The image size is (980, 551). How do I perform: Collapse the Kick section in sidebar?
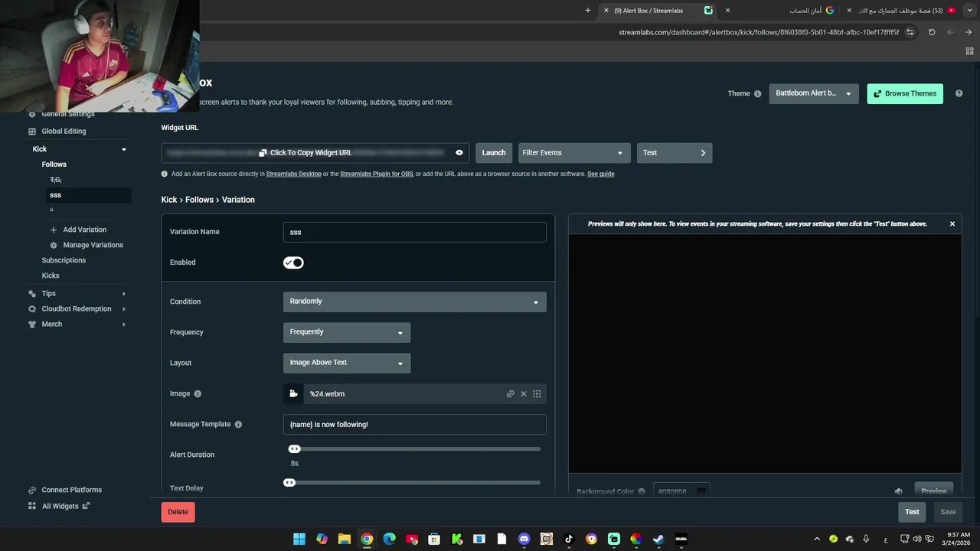pyautogui.click(x=124, y=149)
